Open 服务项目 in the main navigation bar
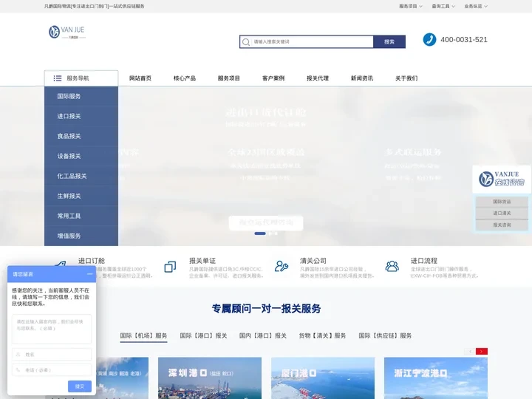The width and height of the screenshot is (532, 399). [x=228, y=78]
